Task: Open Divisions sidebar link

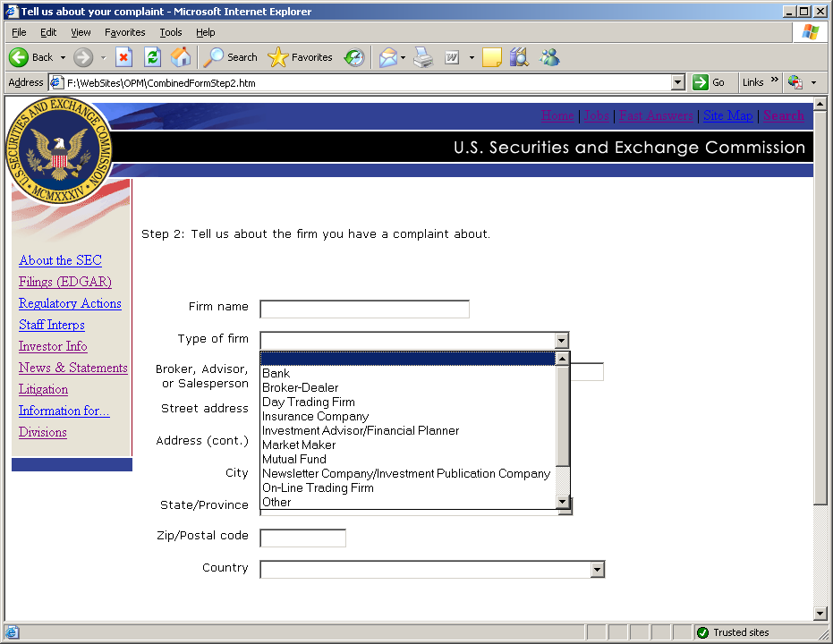Action: [43, 432]
